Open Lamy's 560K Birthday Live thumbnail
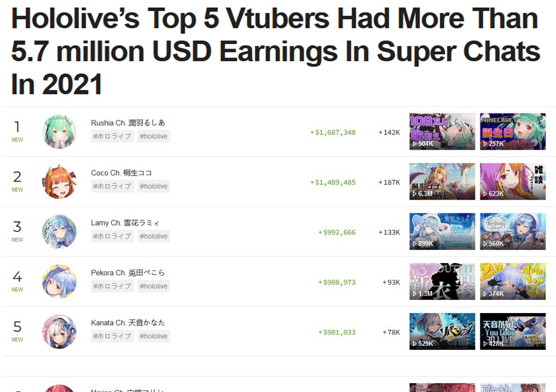This screenshot has height=392, width=556. pos(513,232)
